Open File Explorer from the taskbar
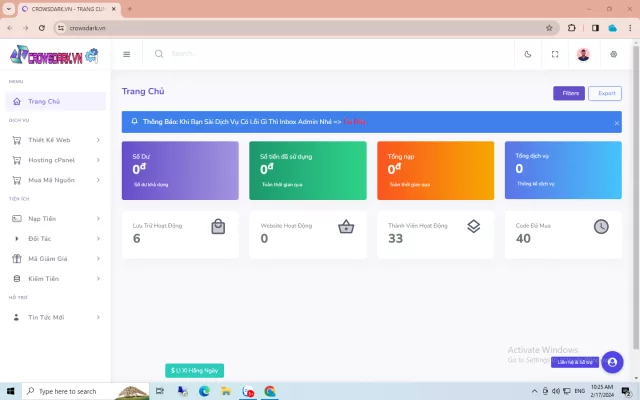640x400 pixels. [x=226, y=391]
